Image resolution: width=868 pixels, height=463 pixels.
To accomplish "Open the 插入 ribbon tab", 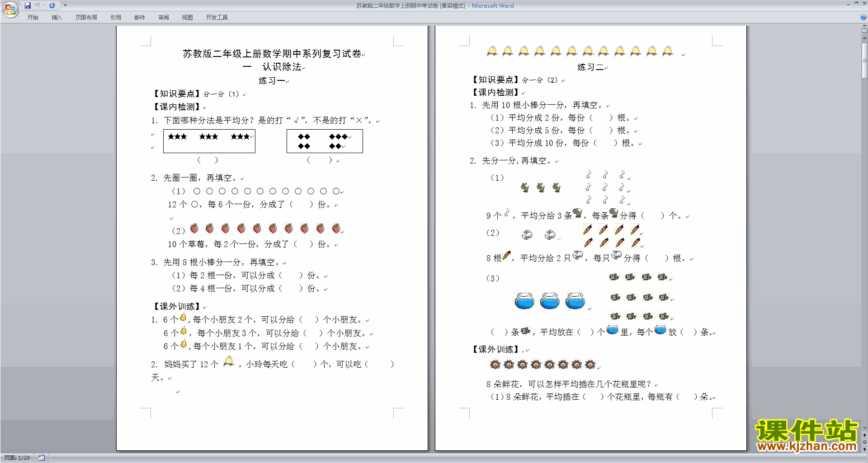I will click(x=57, y=18).
